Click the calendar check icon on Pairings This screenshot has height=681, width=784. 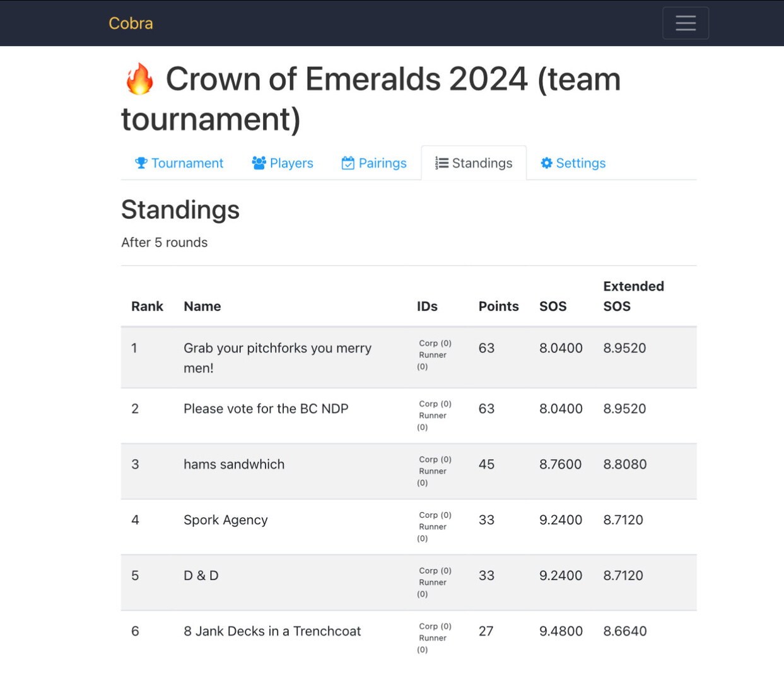[348, 163]
